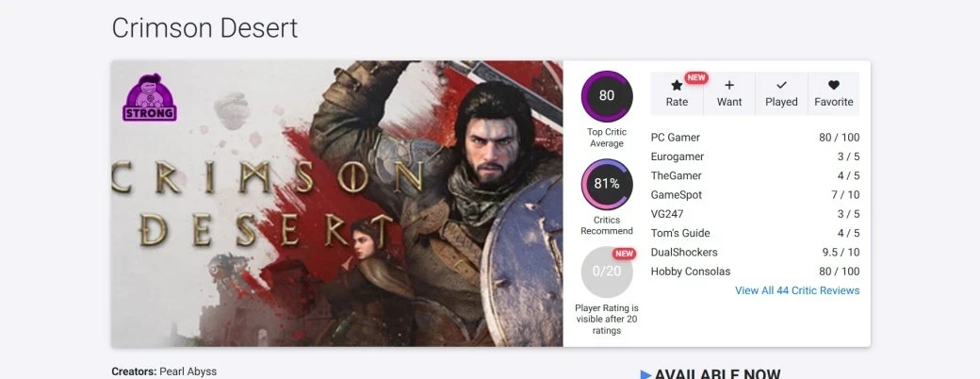Screen dimensions: 980x379
Task: Mark game as Played with checkmark
Action: point(781,86)
